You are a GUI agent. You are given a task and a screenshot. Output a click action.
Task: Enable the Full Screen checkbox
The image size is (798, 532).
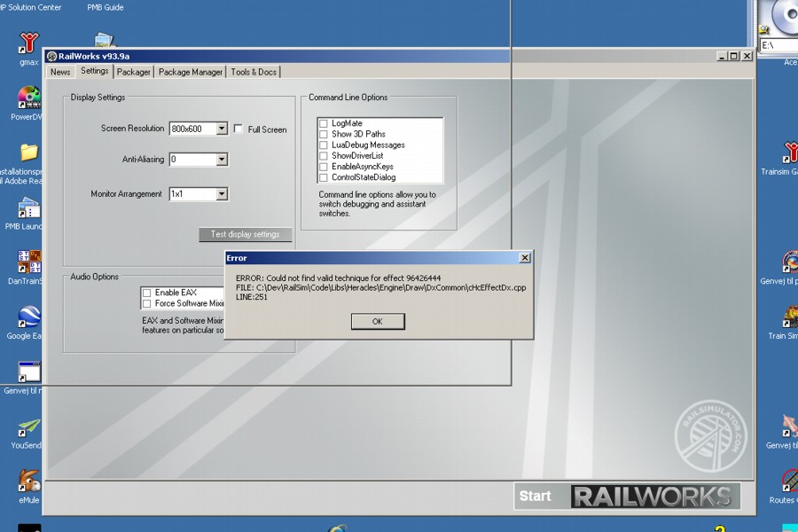point(239,129)
